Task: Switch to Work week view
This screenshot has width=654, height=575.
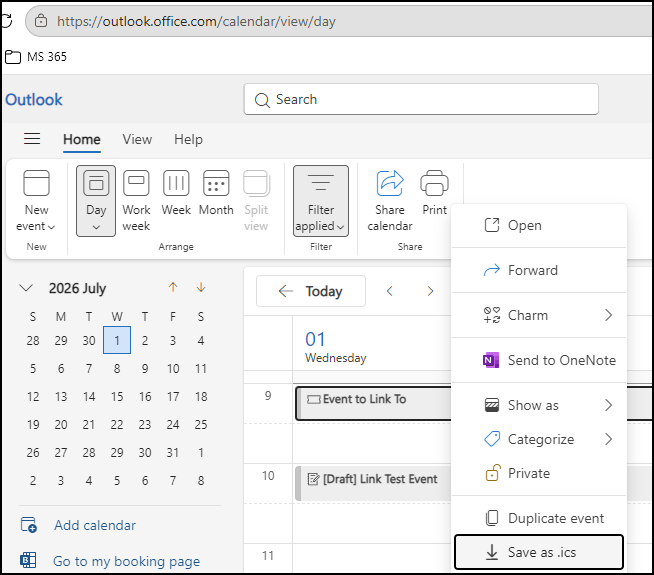Action: pos(136,201)
